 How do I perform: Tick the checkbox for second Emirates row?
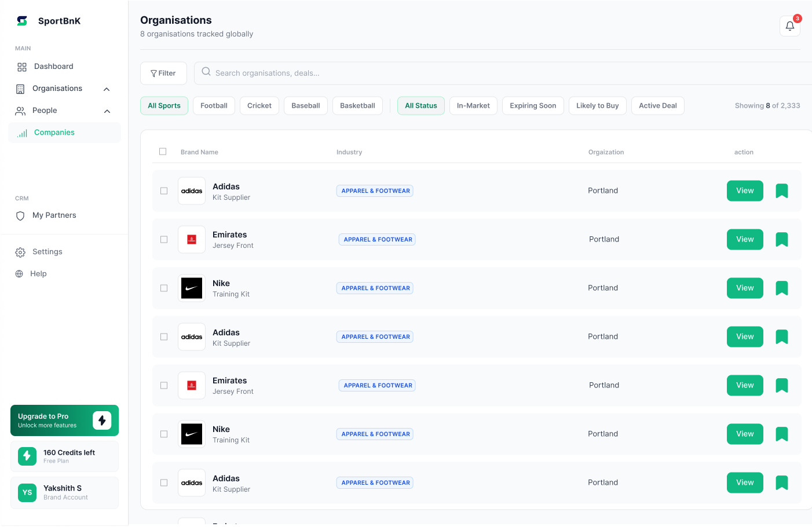(164, 386)
